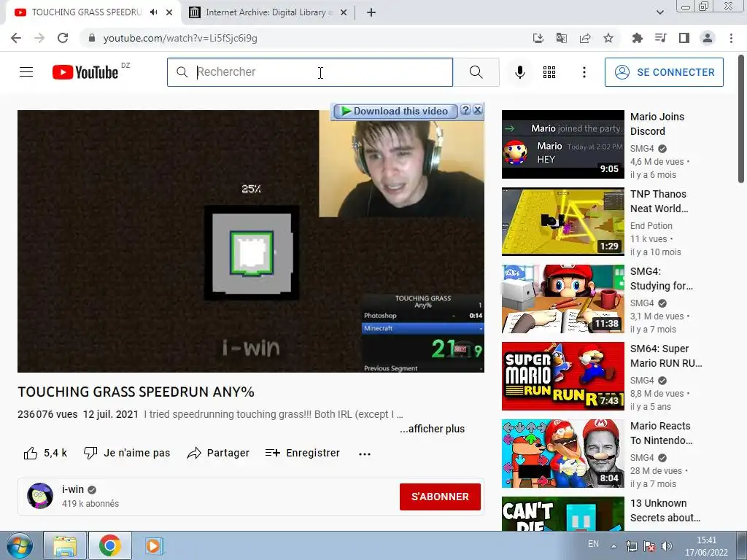Click the video player area

pos(251,241)
